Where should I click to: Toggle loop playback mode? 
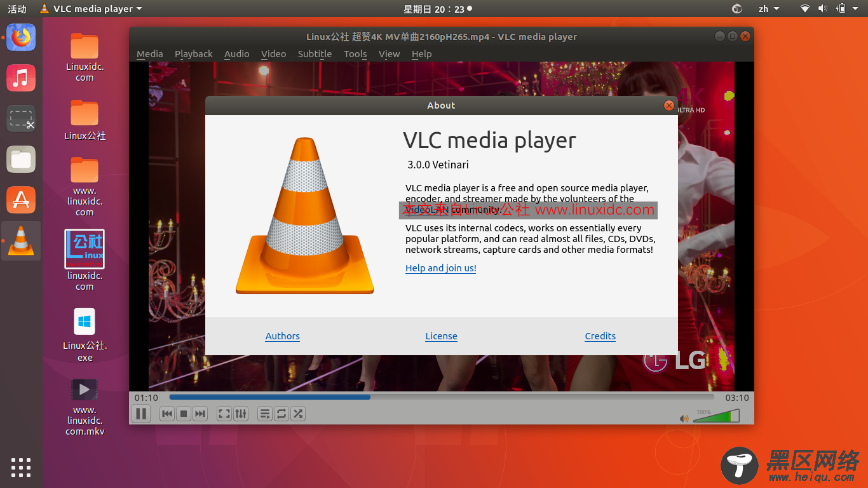pyautogui.click(x=281, y=414)
